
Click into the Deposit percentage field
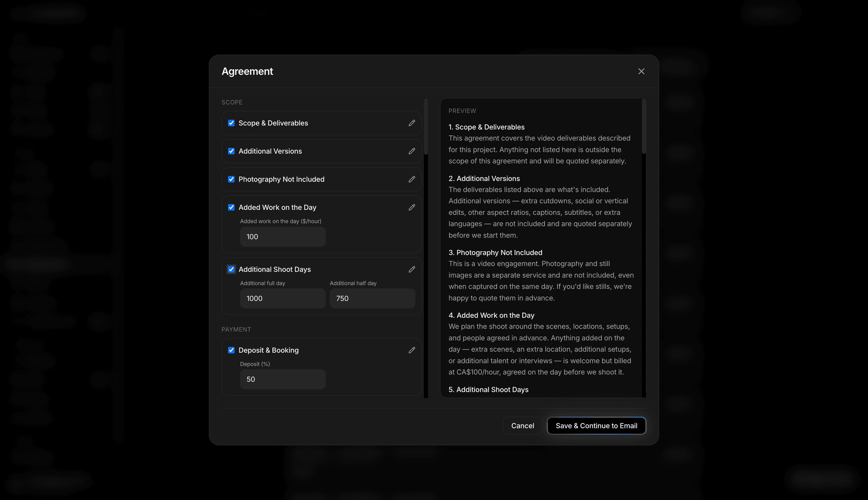pos(283,379)
